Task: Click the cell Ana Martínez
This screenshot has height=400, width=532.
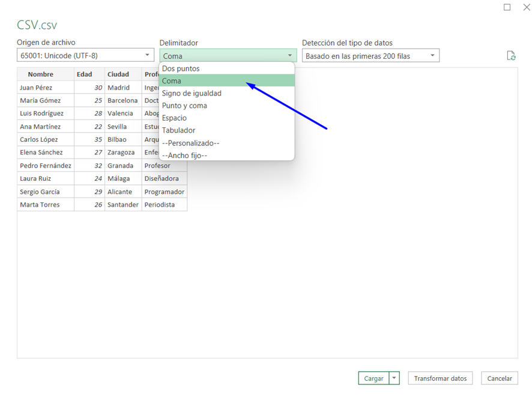Action: point(46,127)
